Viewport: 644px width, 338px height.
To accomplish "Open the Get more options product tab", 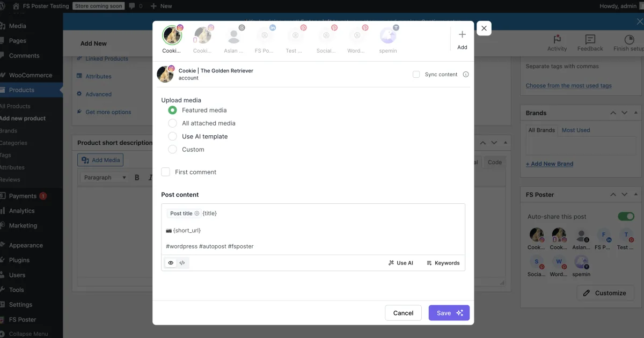I will pos(108,112).
